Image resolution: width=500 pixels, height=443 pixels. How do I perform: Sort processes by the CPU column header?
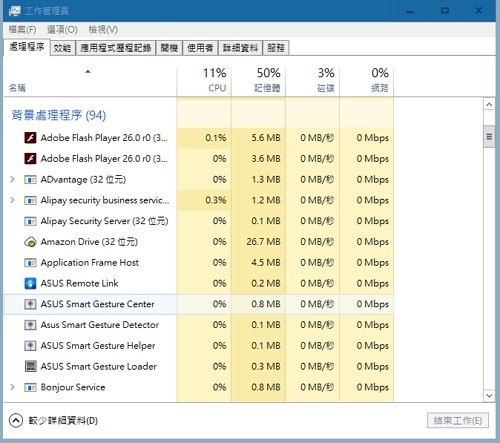click(204, 80)
